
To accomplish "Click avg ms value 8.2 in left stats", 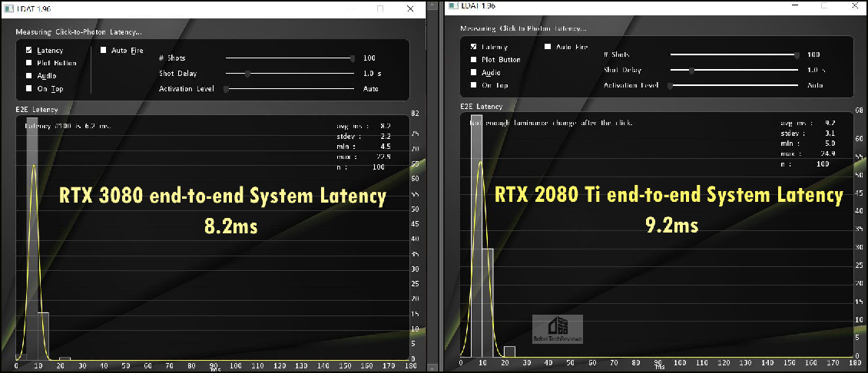I will pyautogui.click(x=386, y=126).
